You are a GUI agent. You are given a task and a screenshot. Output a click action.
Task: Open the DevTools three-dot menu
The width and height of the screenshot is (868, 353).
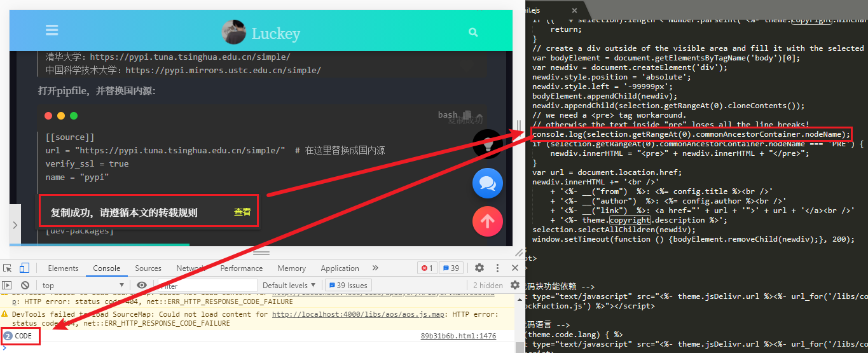tap(497, 268)
